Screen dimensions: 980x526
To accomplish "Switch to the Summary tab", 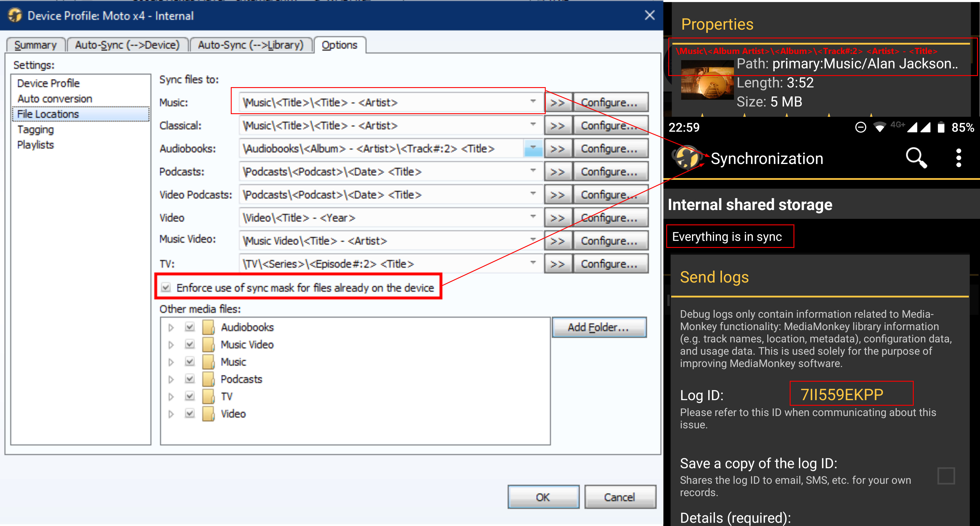I will pos(35,45).
